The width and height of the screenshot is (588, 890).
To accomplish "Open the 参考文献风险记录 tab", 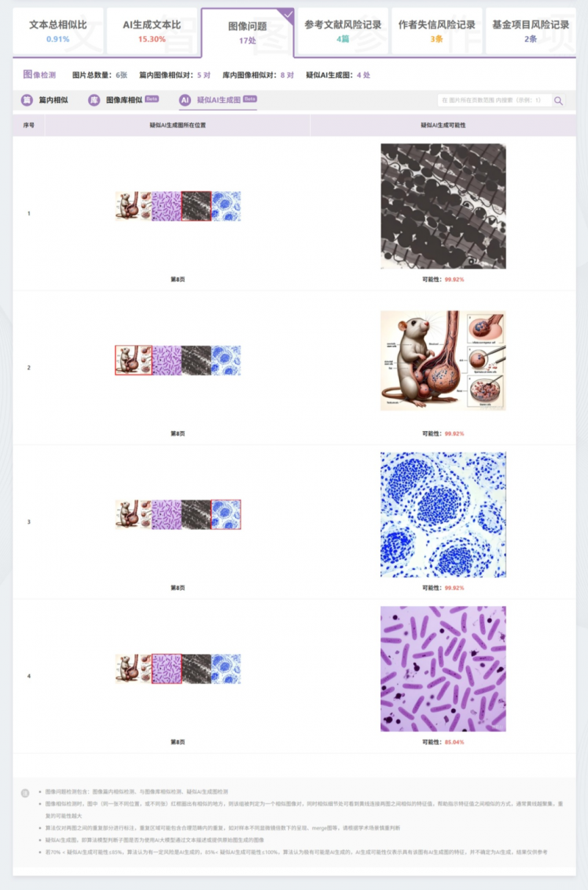I will pyautogui.click(x=343, y=31).
